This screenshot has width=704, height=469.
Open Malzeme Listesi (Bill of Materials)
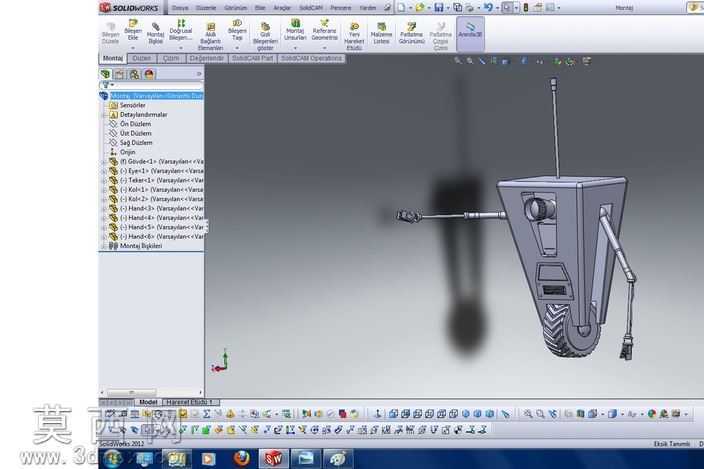(x=381, y=34)
